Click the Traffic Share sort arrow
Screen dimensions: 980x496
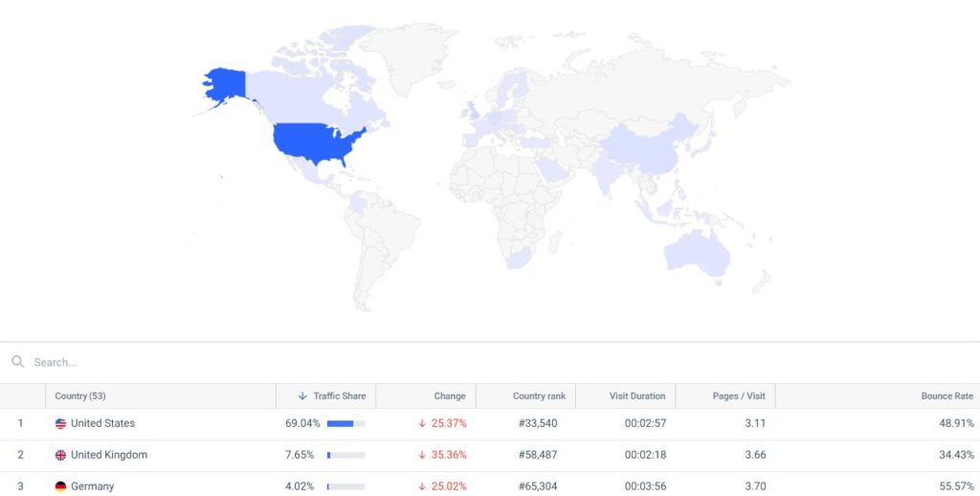302,395
